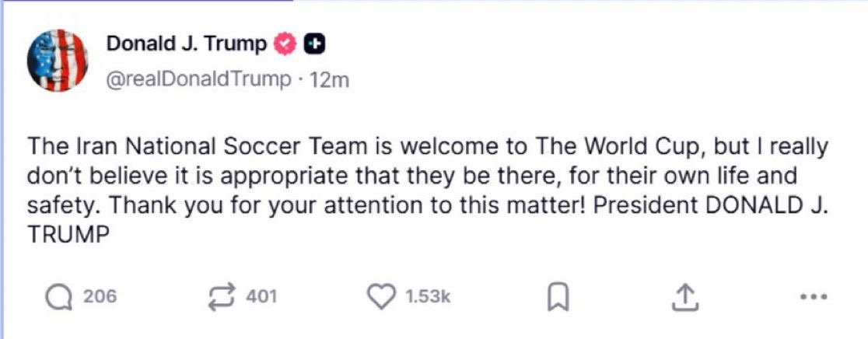Open the Donald J. Trump display name
This screenshot has width=868, height=339.
tap(186, 44)
